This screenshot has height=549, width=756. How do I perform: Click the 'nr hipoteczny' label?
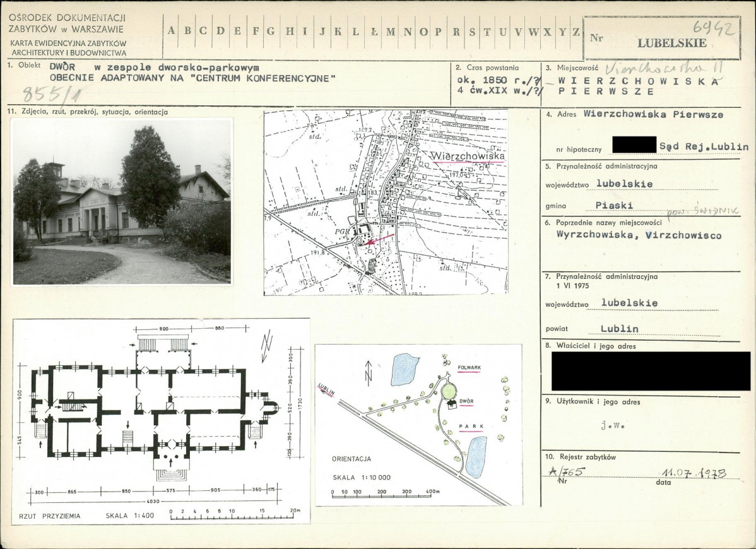coord(579,150)
